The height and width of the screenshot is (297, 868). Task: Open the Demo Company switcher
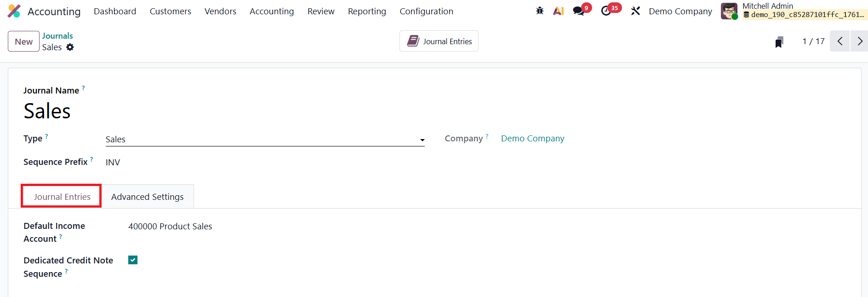pos(680,11)
